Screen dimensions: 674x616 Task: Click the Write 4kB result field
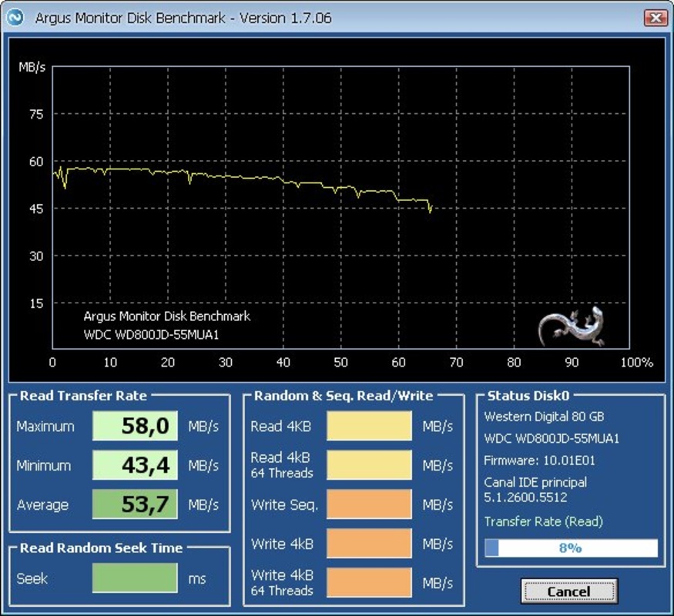[x=369, y=544]
